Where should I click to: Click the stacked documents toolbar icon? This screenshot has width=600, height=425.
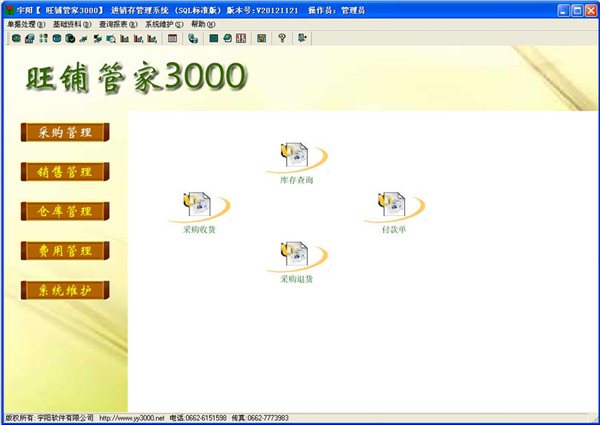[29, 38]
